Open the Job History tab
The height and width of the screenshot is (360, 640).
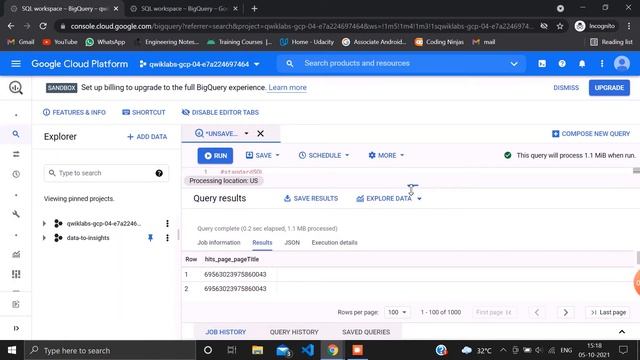(225, 332)
